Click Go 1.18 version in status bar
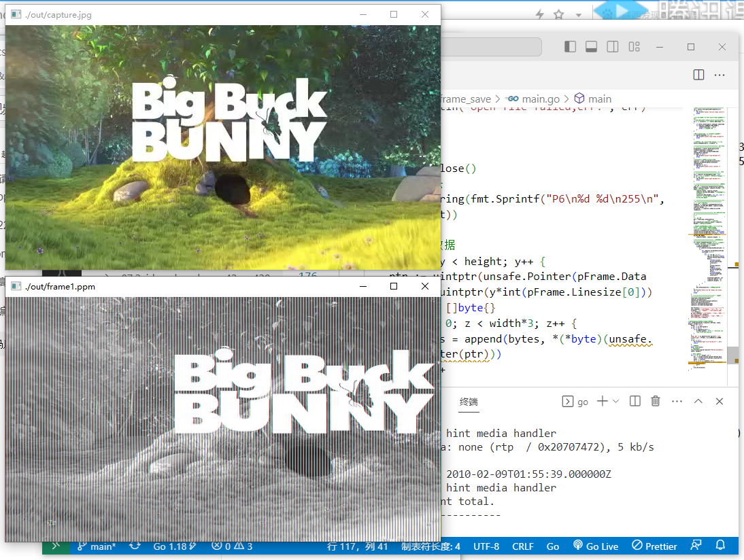Image resolution: width=744 pixels, height=560 pixels. [x=174, y=546]
